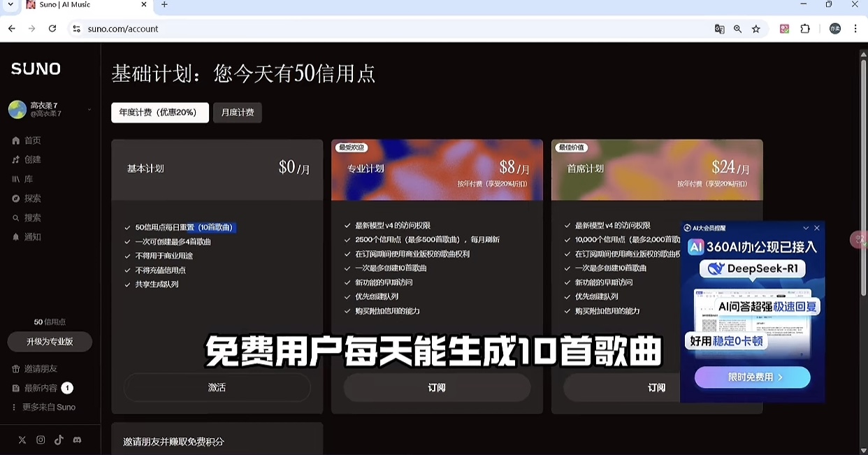Click the Instagram icon in sidebar footer
The height and width of the screenshot is (455, 868).
(x=41, y=440)
